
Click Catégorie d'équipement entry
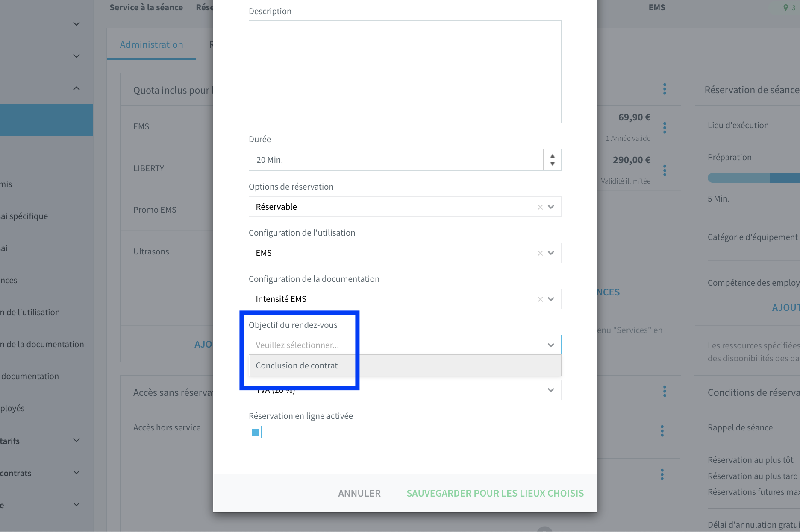(x=753, y=237)
